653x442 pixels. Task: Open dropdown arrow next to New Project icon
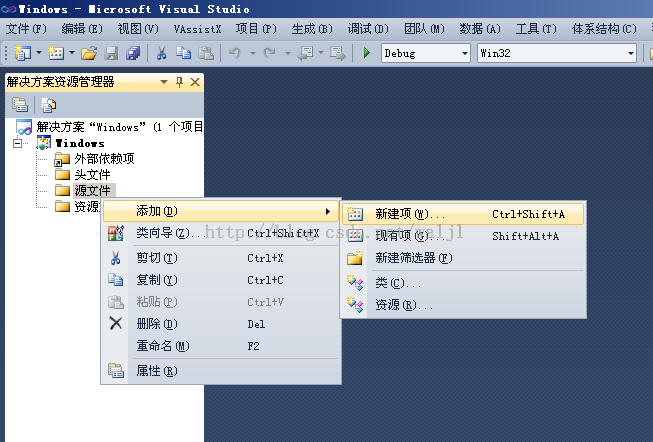[x=39, y=53]
